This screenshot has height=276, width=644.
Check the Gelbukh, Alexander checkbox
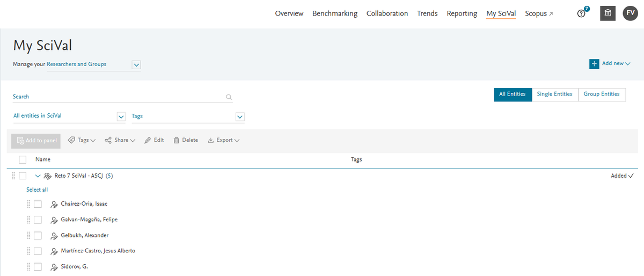pos(38,235)
